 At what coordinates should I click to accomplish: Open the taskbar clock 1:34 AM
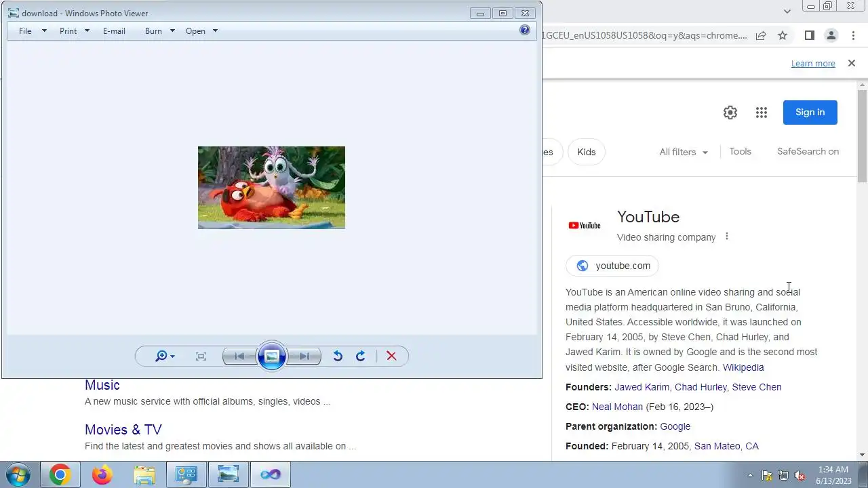tap(833, 475)
